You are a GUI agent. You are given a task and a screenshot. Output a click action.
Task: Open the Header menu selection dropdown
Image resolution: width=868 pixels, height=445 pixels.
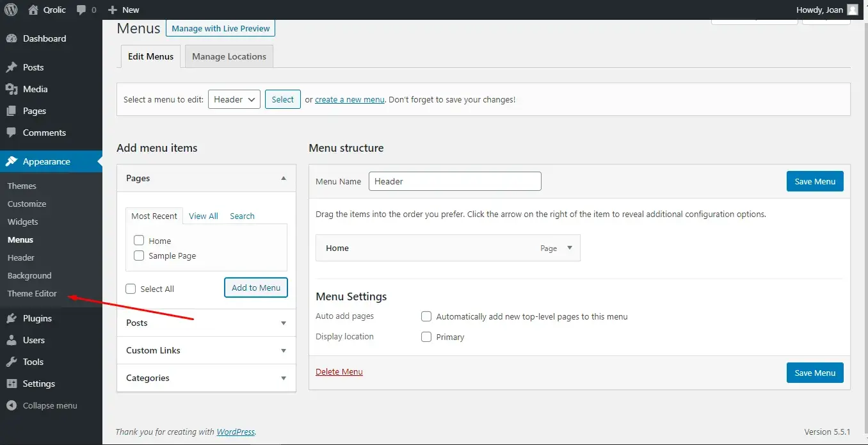[234, 99]
